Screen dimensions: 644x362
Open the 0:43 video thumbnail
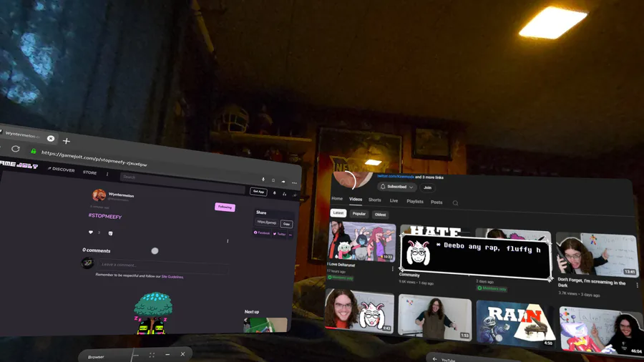point(359,310)
